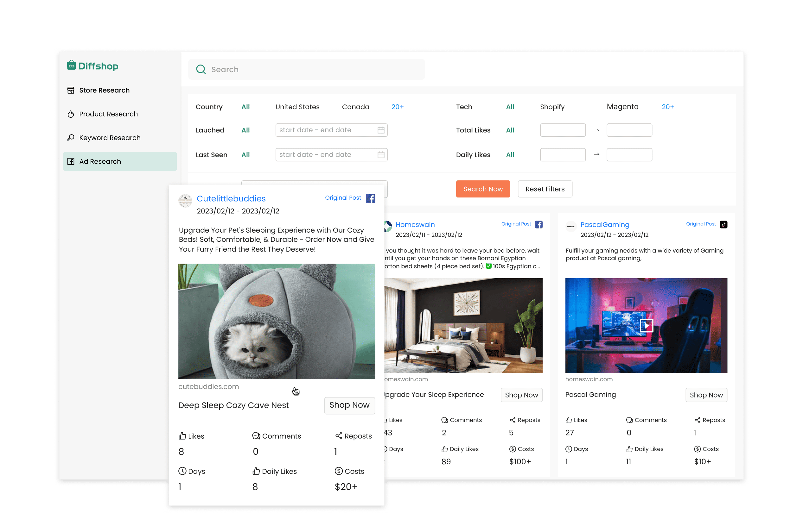
Task: Open the calendar picker for Launched date
Action: (x=381, y=130)
